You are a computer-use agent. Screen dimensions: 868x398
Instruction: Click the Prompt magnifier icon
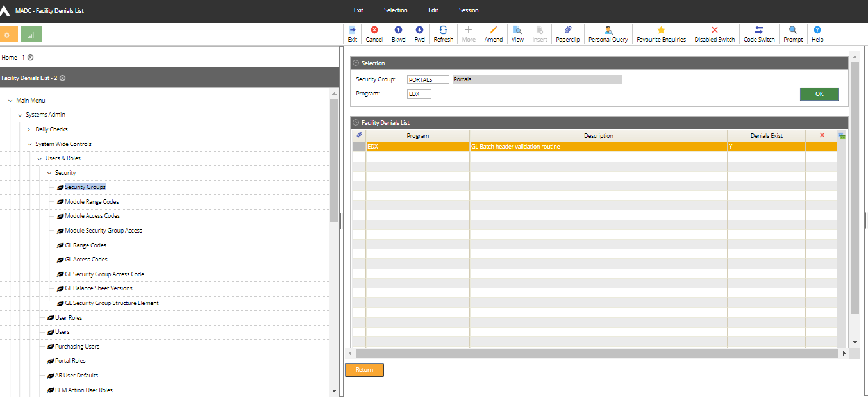(x=793, y=30)
